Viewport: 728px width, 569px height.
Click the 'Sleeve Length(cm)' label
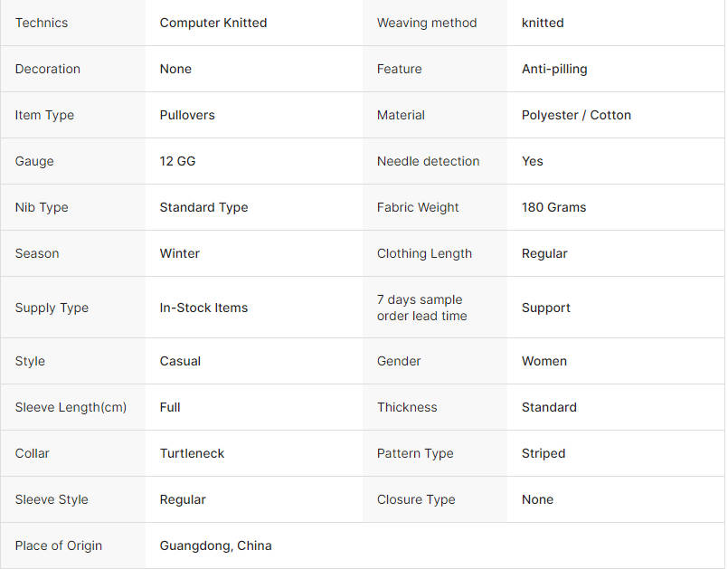pos(71,407)
